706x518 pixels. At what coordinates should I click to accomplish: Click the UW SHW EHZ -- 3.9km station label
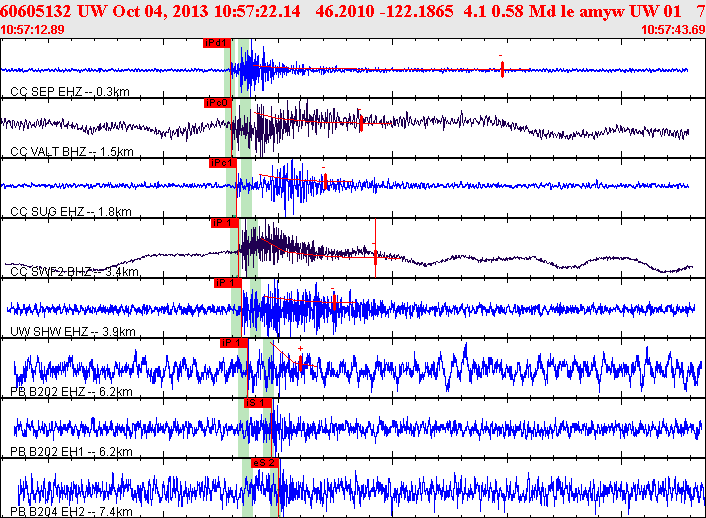pos(72,332)
